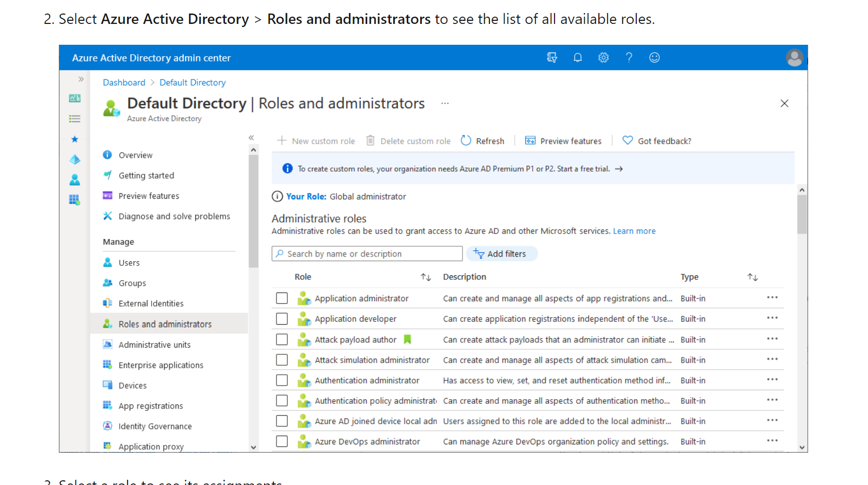Open the help question mark icon
The image size is (868, 485).
tap(629, 58)
